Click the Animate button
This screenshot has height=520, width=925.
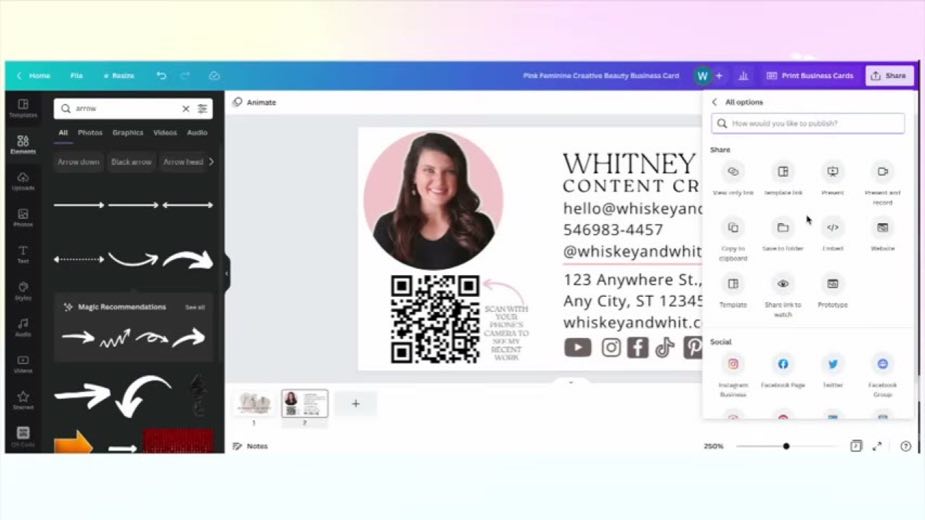point(255,102)
